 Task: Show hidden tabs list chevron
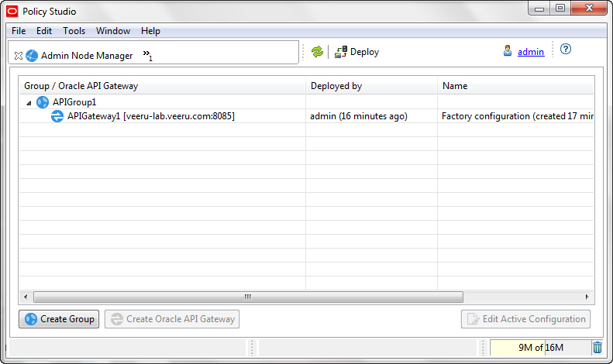[x=147, y=55]
